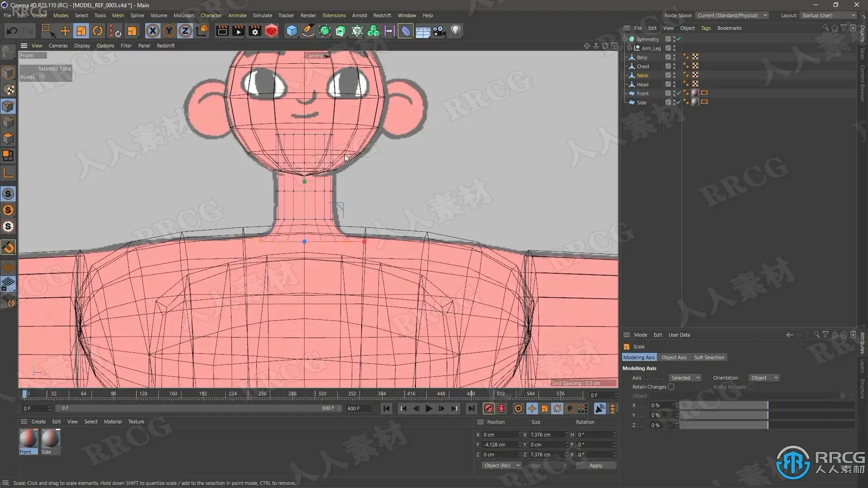Viewport: 868px width, 488px height.
Task: Click the Apply button in coordinates
Action: [x=596, y=465]
